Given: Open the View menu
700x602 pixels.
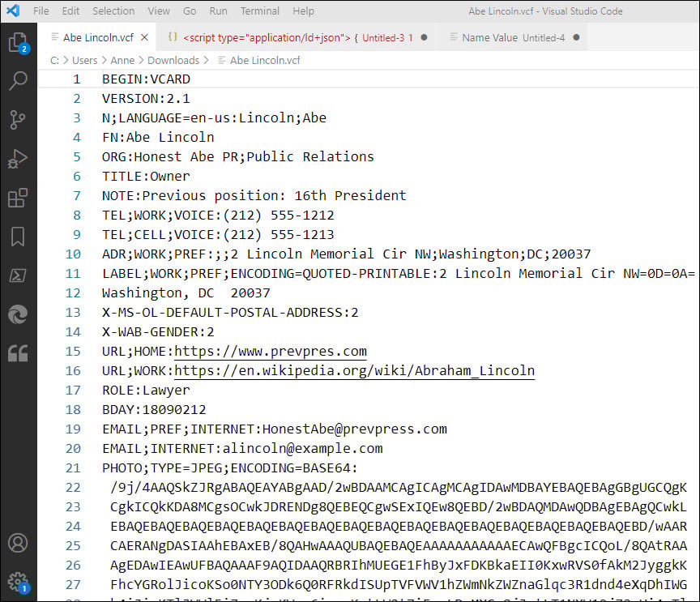Looking at the screenshot, I should [159, 11].
